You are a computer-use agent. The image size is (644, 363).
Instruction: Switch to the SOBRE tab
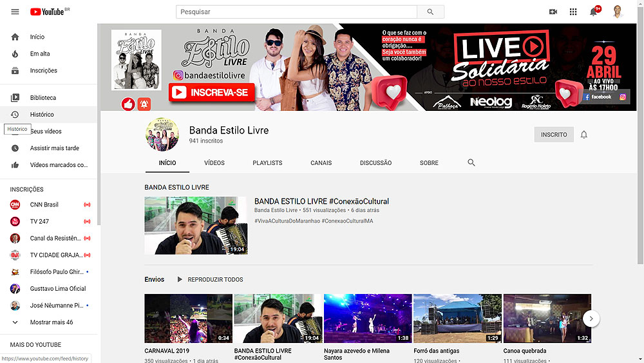(429, 162)
